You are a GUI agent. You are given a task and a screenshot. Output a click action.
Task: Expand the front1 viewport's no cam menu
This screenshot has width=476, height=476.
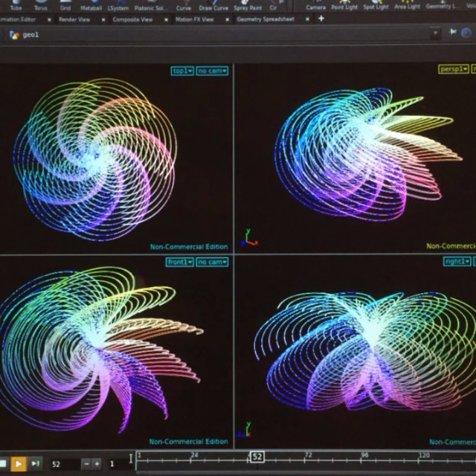click(x=212, y=262)
